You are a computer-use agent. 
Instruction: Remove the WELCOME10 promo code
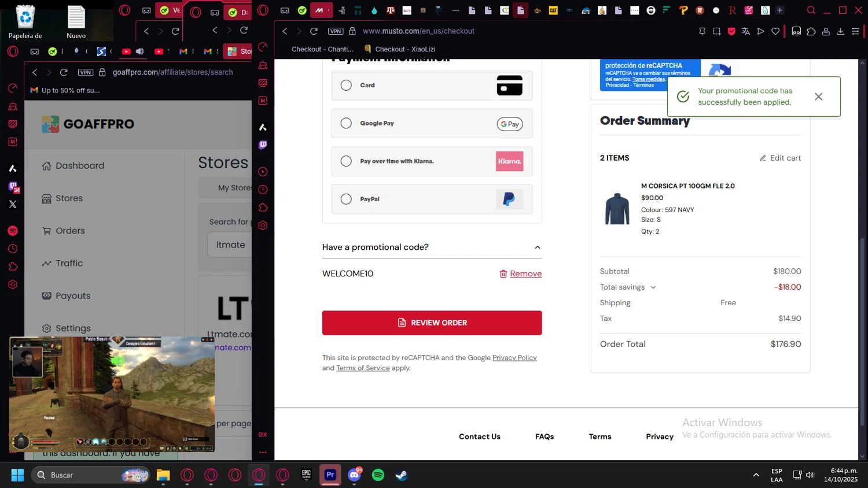[x=520, y=273]
